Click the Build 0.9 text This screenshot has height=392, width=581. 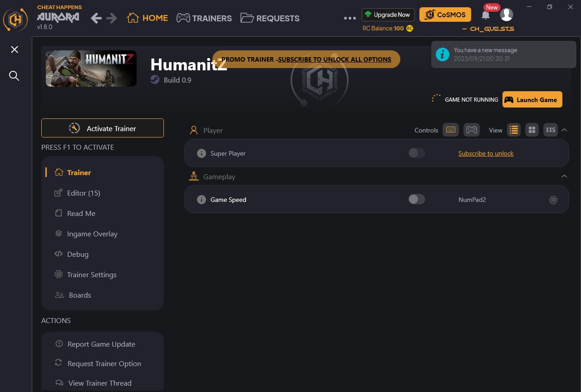(x=177, y=80)
